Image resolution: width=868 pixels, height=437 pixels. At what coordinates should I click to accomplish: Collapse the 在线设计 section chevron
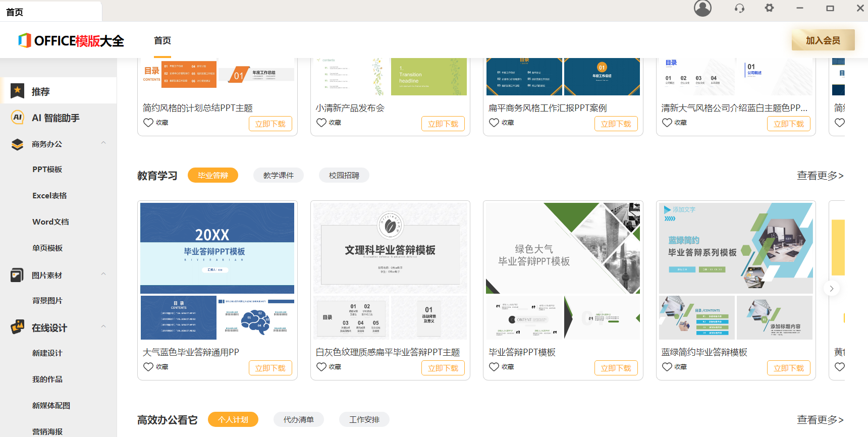tap(103, 326)
